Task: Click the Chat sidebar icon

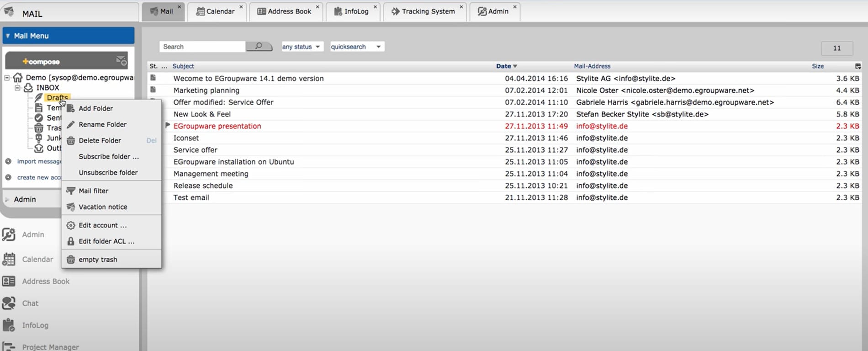Action: (9, 303)
